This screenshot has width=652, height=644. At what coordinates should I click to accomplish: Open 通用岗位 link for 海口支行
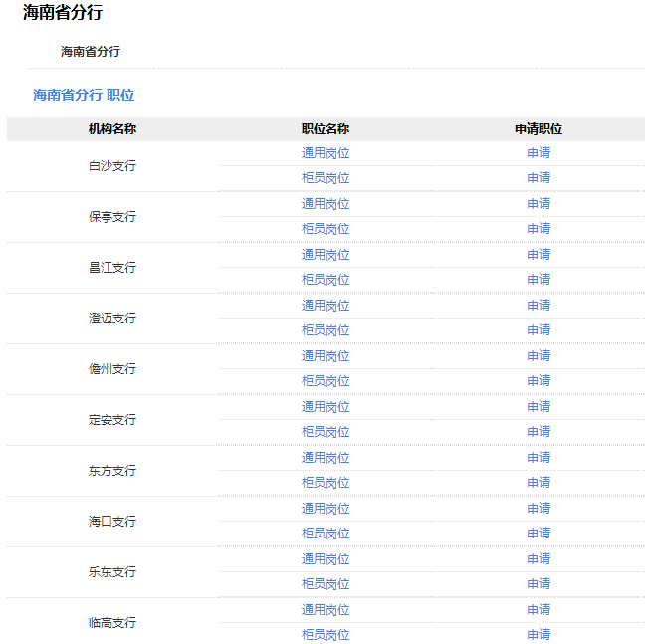[326, 509]
